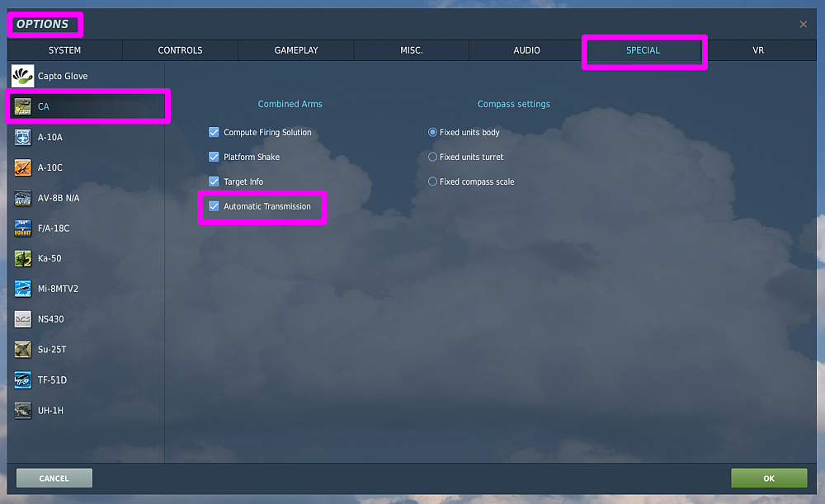The image size is (825, 504).
Task: Click the Mi-8MTV2 module icon
Action: (22, 289)
